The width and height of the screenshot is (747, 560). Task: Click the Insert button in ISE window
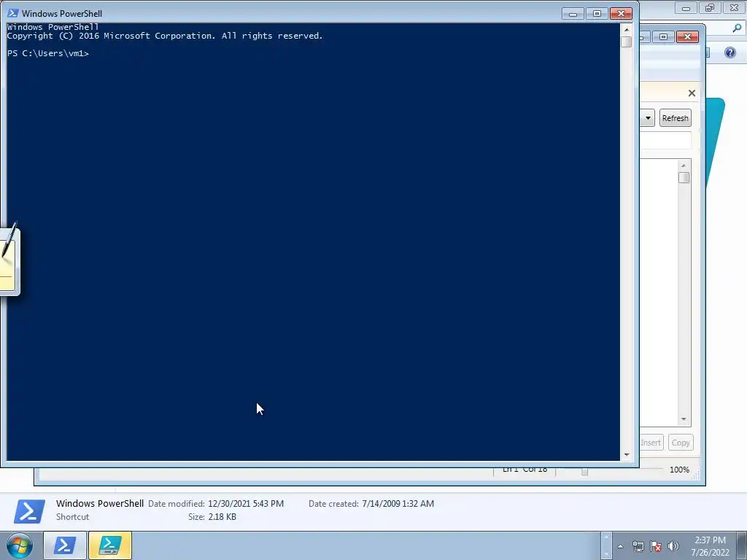[x=651, y=443]
